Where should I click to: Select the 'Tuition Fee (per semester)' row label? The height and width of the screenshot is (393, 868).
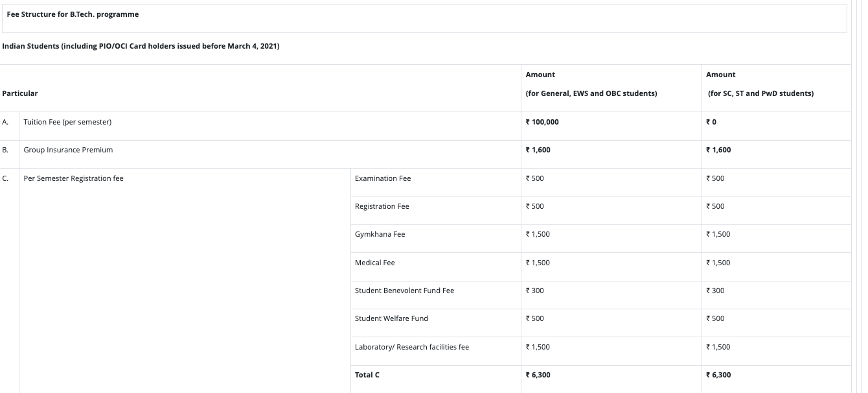67,121
